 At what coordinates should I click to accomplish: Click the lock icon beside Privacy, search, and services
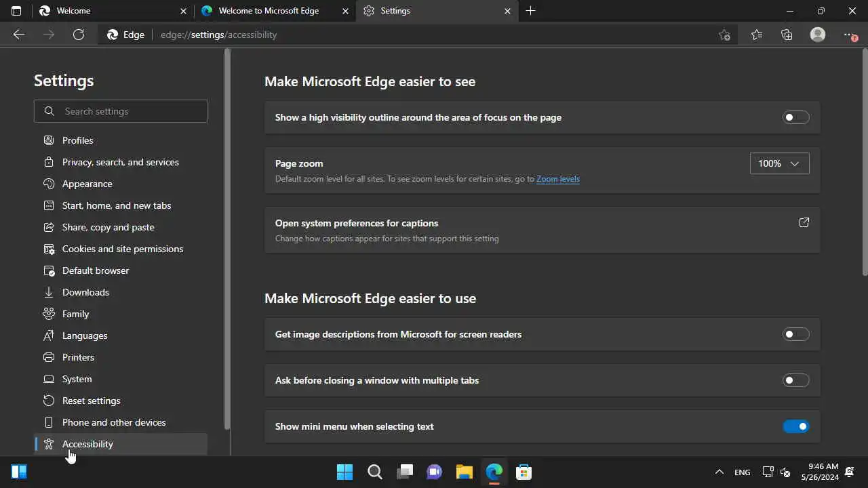click(48, 162)
